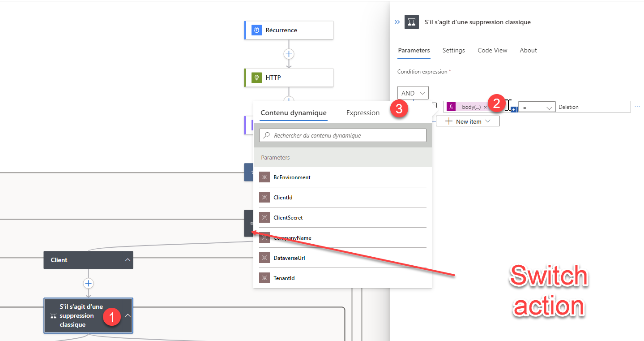Screen dimensions: 644x341
Task: Open the New item dropdown arrow
Action: pyautogui.click(x=487, y=121)
